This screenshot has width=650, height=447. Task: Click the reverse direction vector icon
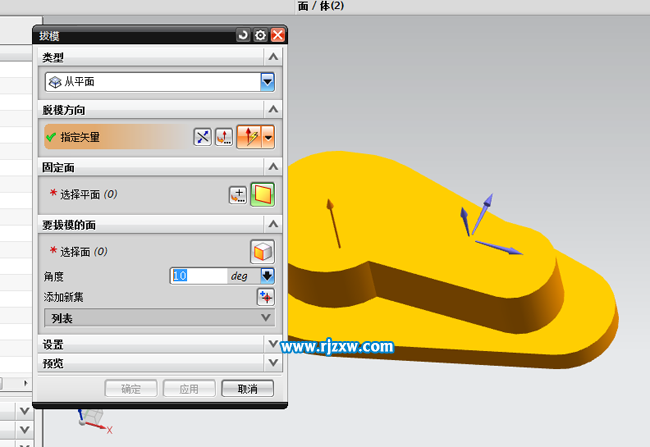(202, 137)
